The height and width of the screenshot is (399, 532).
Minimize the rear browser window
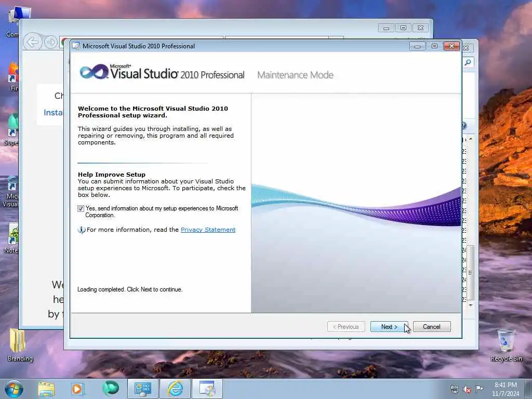pyautogui.click(x=386, y=28)
